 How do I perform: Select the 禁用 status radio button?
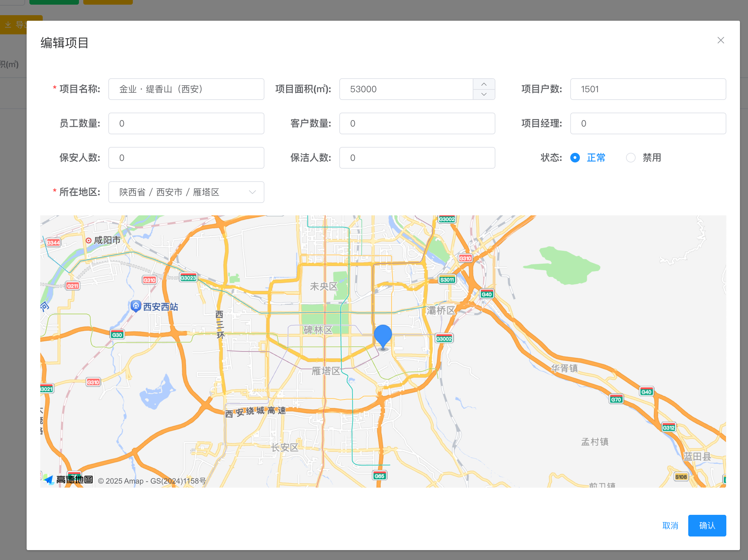coord(631,158)
